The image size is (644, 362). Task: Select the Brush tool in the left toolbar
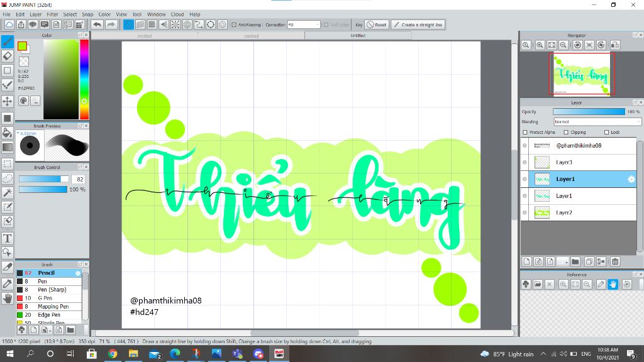pyautogui.click(x=8, y=41)
